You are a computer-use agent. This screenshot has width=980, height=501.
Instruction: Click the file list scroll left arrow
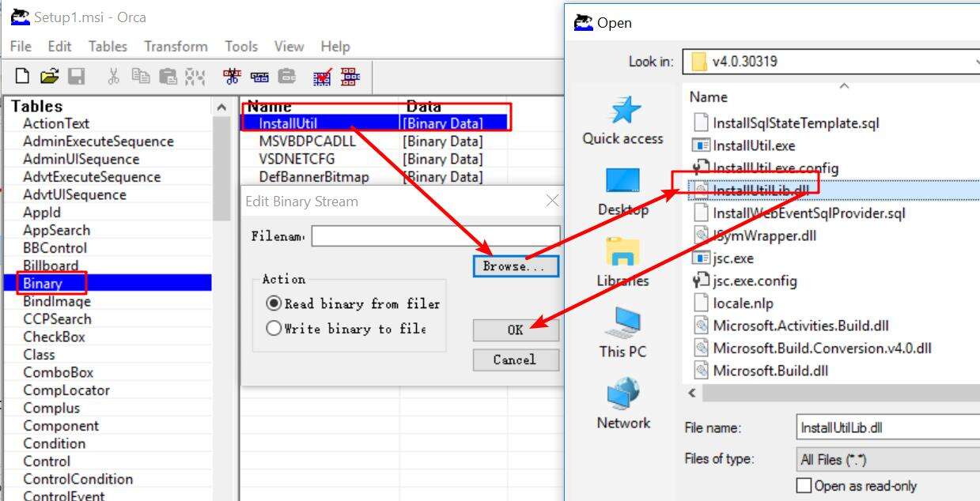[692, 393]
